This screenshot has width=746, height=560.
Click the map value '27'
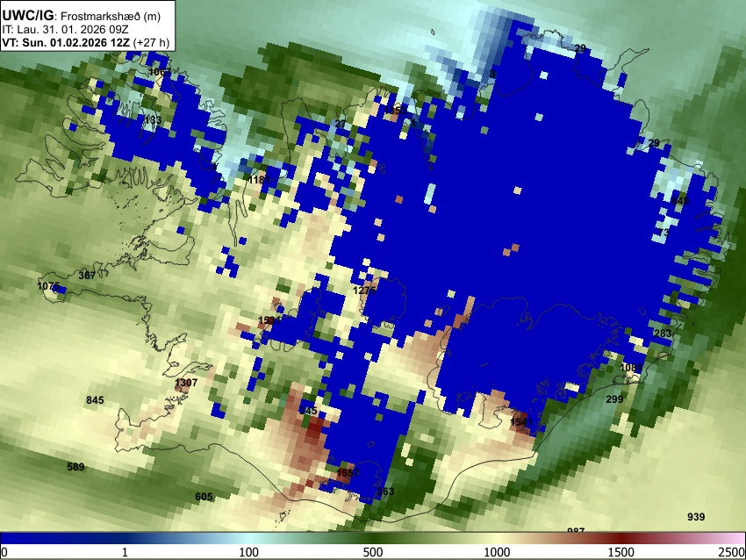[341, 124]
